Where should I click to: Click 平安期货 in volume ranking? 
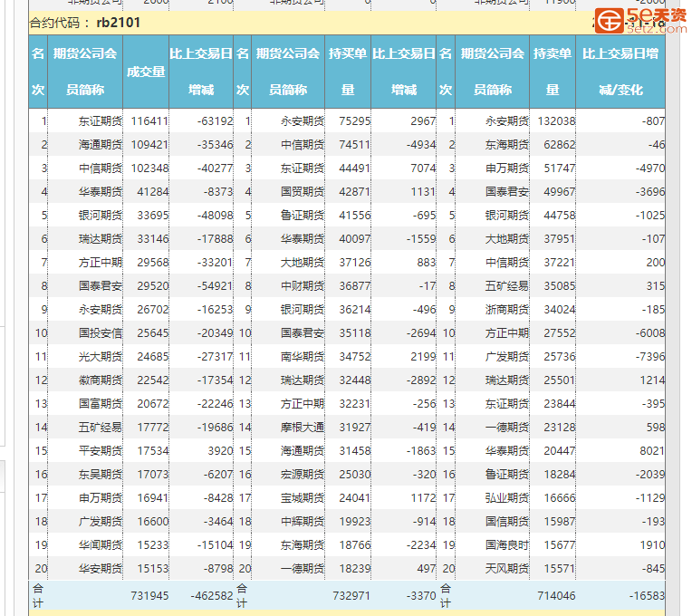pos(101,451)
